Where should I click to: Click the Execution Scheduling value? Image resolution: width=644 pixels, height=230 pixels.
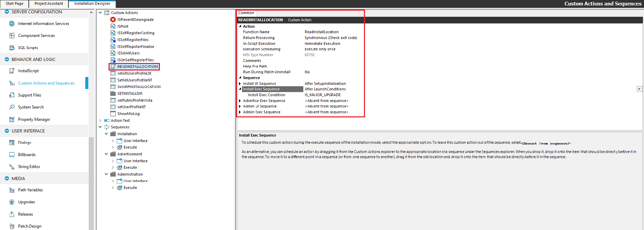(x=320, y=49)
